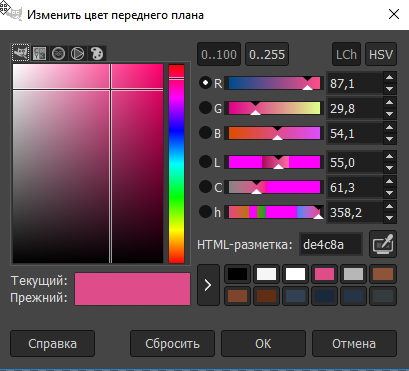Decrease the C value with down arrow
The image size is (409, 371).
coord(389,193)
